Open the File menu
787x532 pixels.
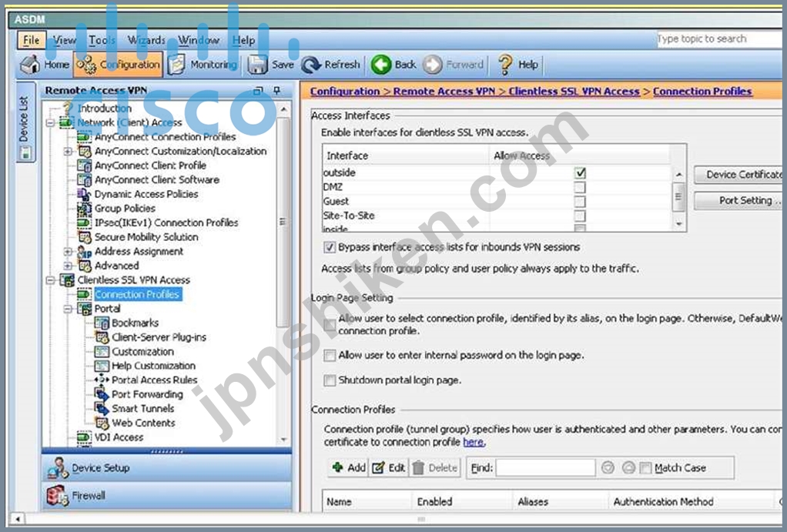tap(31, 40)
